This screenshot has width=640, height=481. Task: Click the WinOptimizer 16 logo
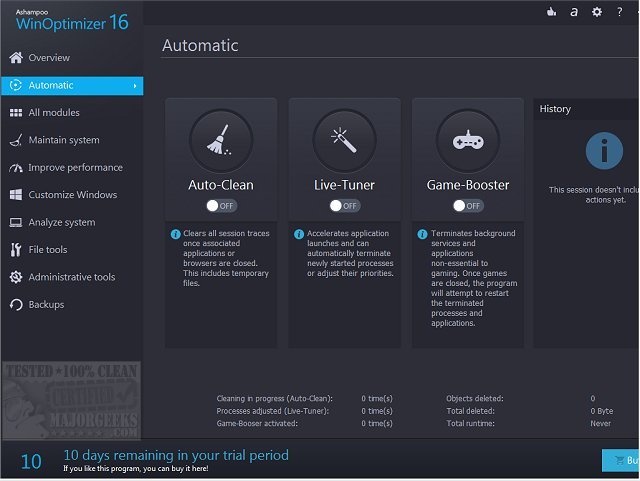point(72,20)
